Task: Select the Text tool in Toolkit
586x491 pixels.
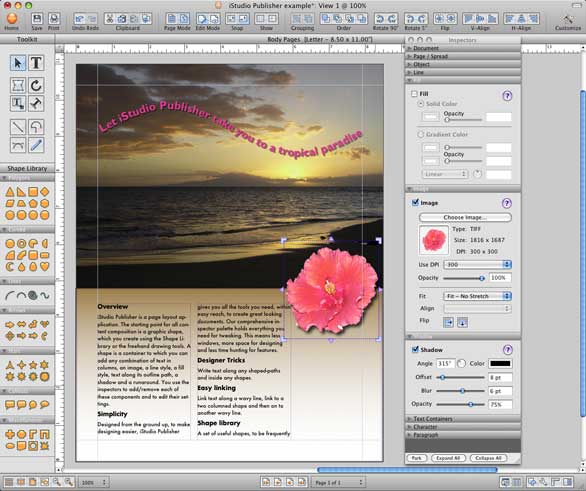Action: tap(36, 63)
